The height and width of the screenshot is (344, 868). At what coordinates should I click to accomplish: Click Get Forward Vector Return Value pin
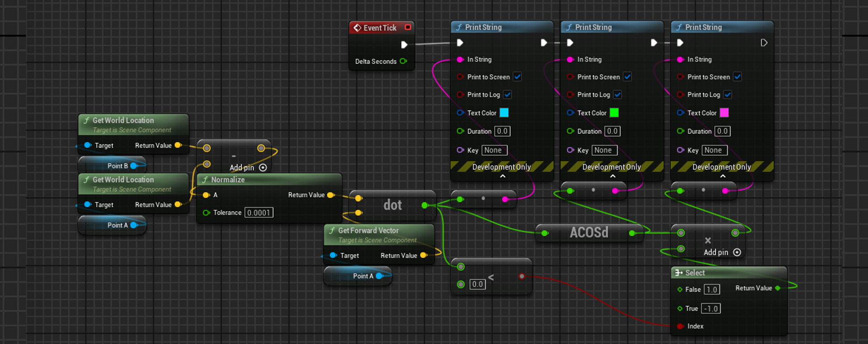[423, 255]
